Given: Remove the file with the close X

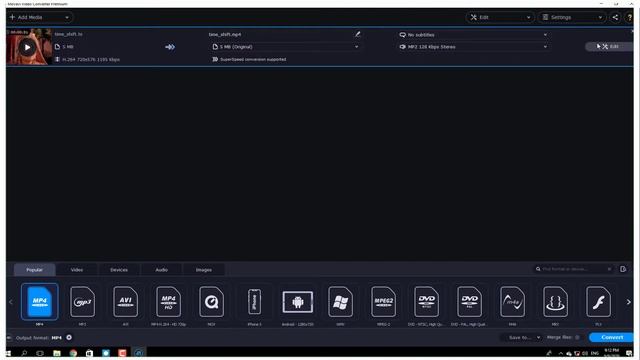Looking at the screenshot, I should pyautogui.click(x=632, y=31).
